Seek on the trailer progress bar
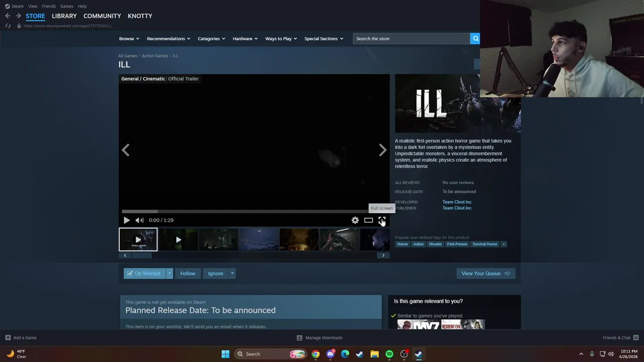Screen dimensions: 644x362 click(x=254, y=211)
